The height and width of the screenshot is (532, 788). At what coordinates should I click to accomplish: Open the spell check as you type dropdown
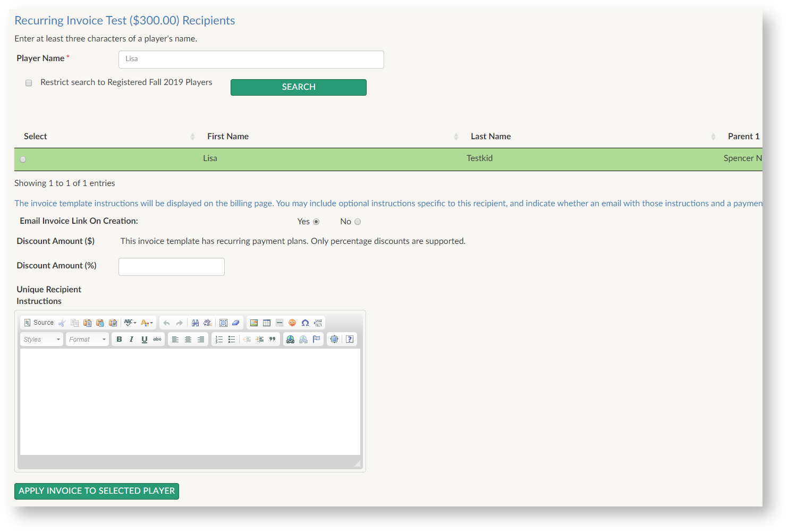point(147,323)
